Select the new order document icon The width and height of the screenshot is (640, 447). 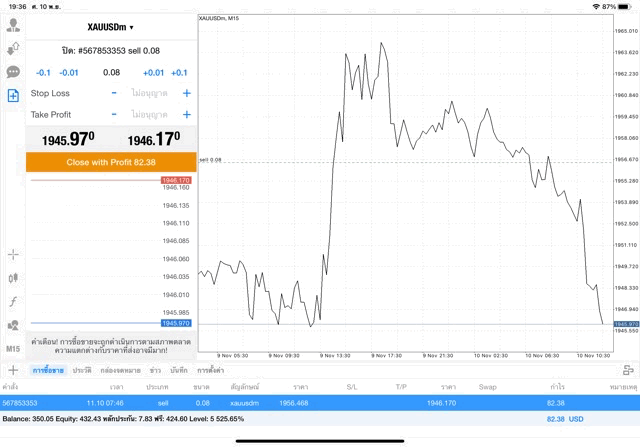point(13,96)
